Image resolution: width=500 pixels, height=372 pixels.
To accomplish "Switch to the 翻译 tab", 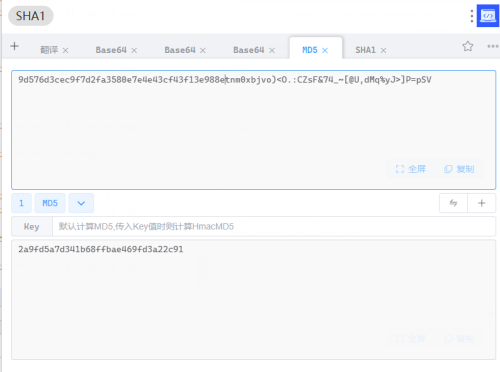I will point(49,50).
